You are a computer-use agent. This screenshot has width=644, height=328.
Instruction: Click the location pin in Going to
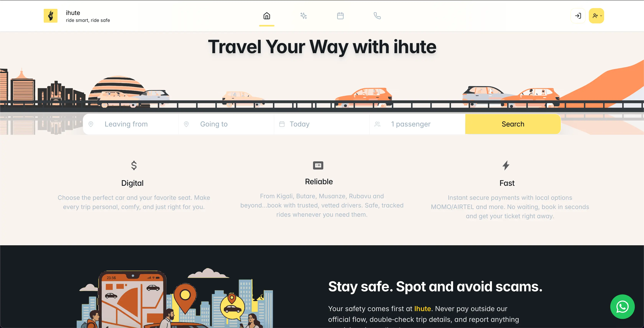[x=186, y=124]
